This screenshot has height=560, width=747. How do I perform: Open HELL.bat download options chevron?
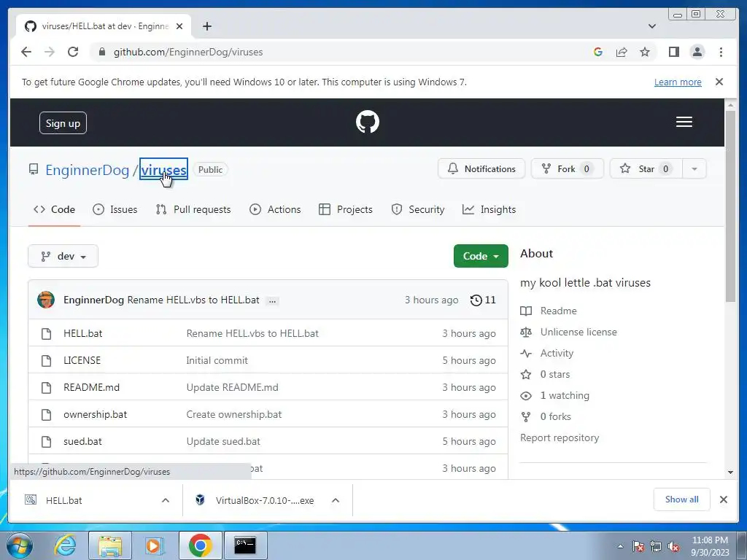(x=166, y=500)
